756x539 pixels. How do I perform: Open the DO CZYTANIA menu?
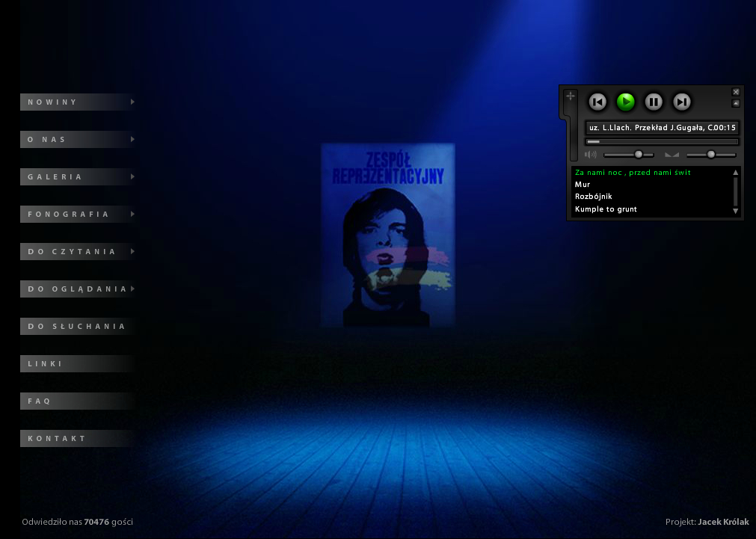pyautogui.click(x=77, y=252)
